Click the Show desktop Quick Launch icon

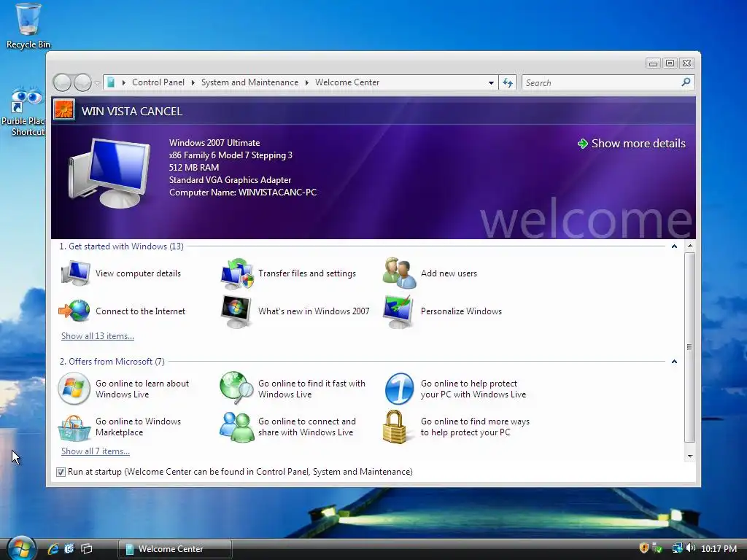tap(69, 548)
